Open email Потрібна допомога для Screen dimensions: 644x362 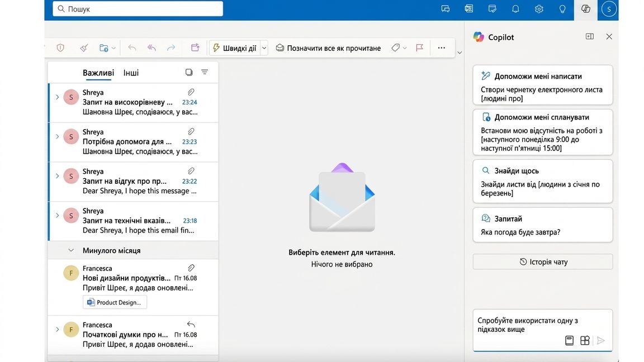point(134,142)
